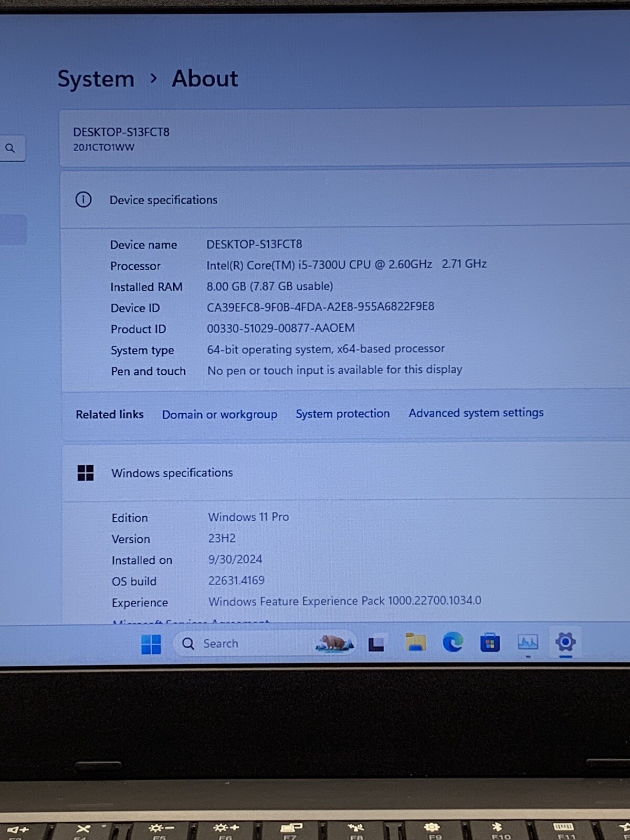Image resolution: width=630 pixels, height=840 pixels.
Task: Launch File Explorer from taskbar
Action: (x=415, y=642)
